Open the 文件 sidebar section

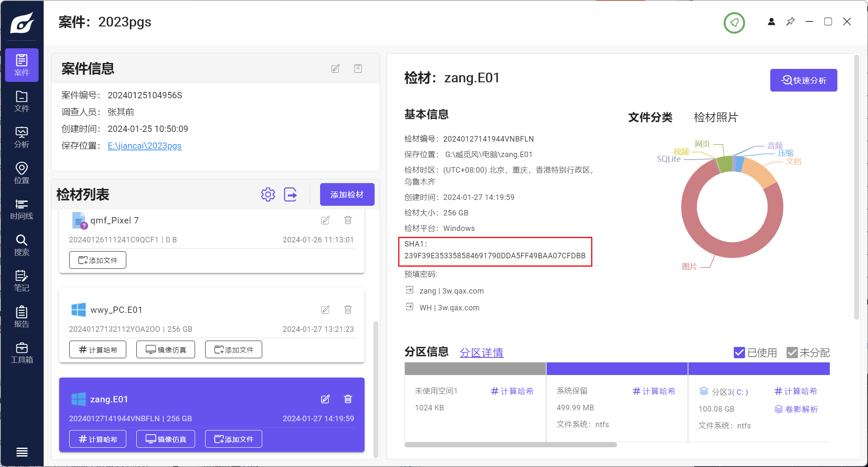[x=22, y=101]
